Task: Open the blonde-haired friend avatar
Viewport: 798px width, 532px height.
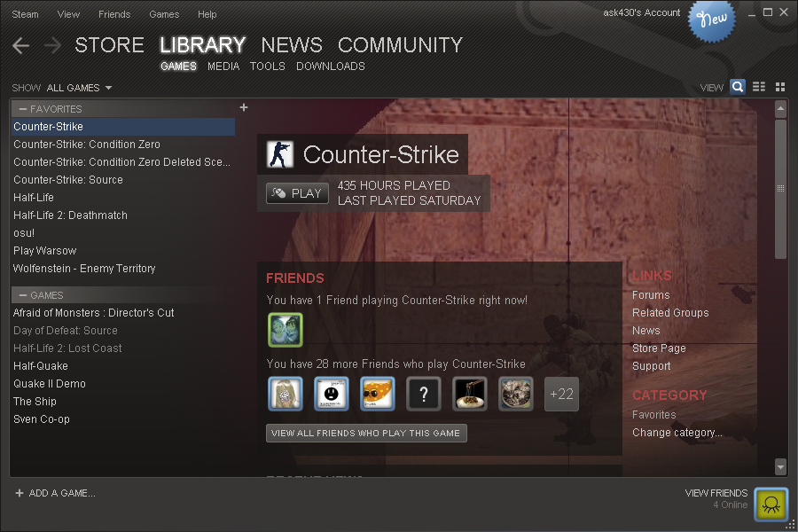Action: click(x=286, y=394)
